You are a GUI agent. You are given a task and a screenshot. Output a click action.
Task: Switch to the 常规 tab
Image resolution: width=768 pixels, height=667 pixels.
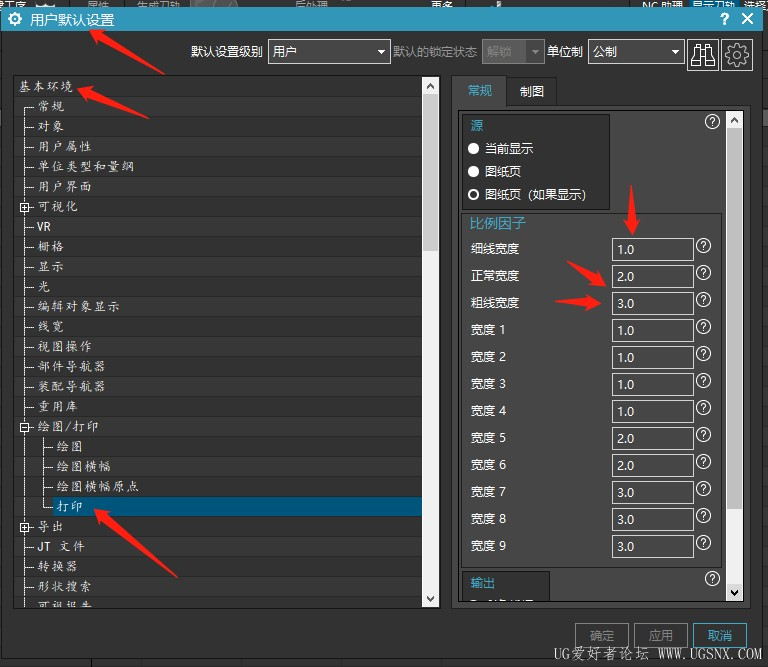pos(480,91)
